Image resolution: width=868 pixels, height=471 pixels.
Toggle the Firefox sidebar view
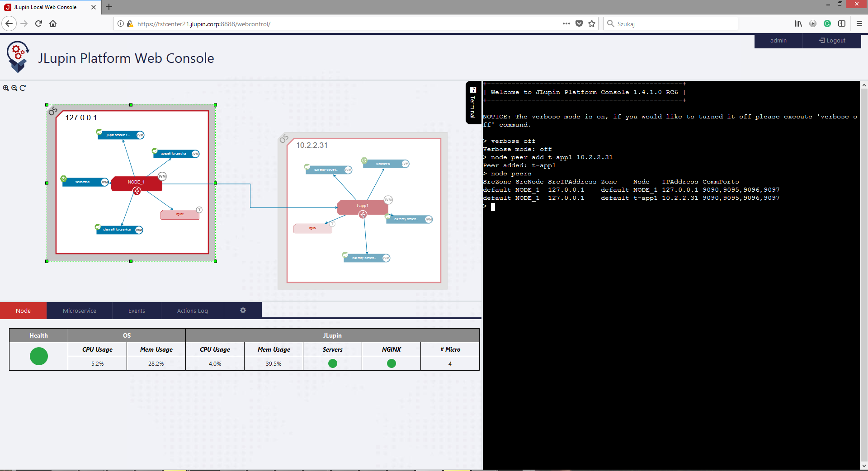tap(842, 24)
